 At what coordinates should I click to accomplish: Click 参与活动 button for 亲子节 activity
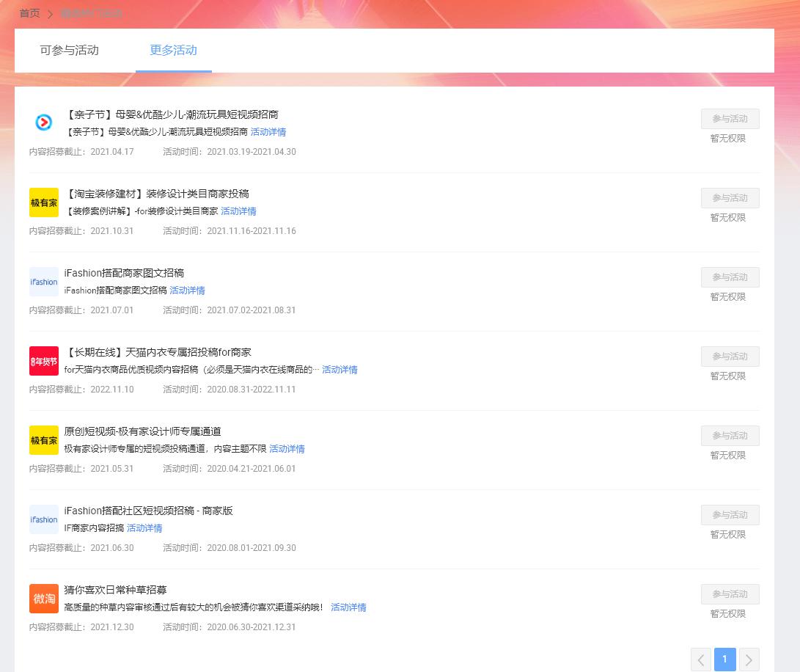click(x=730, y=118)
